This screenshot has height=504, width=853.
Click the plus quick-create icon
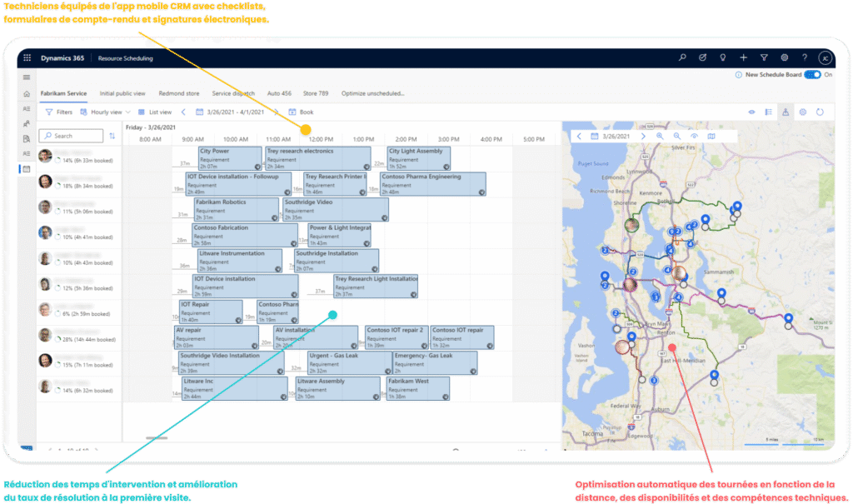click(x=743, y=57)
